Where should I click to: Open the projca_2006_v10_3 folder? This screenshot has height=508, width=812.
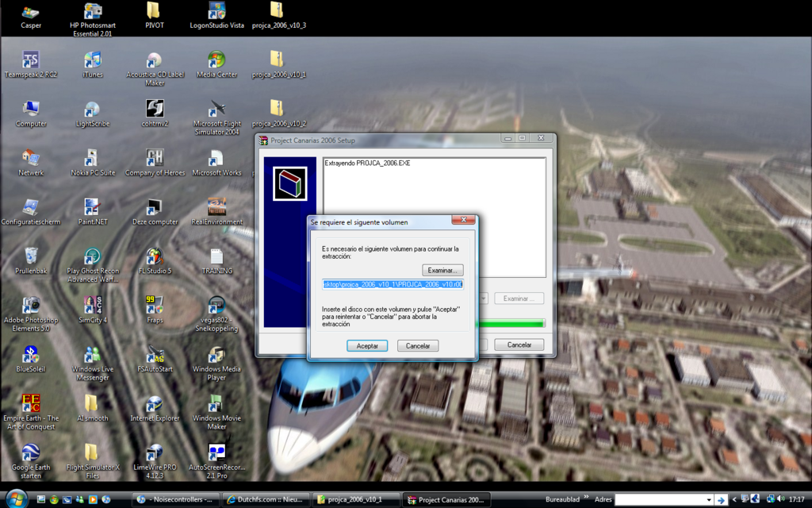[278, 16]
